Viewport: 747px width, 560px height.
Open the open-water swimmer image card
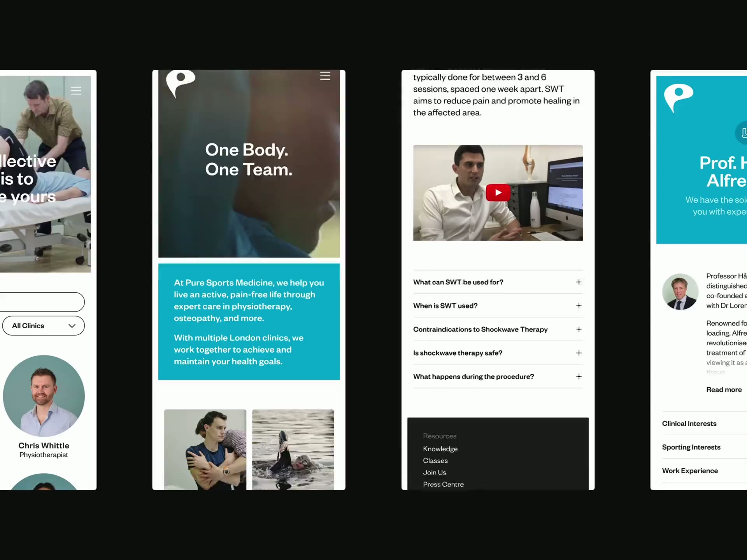293,449
